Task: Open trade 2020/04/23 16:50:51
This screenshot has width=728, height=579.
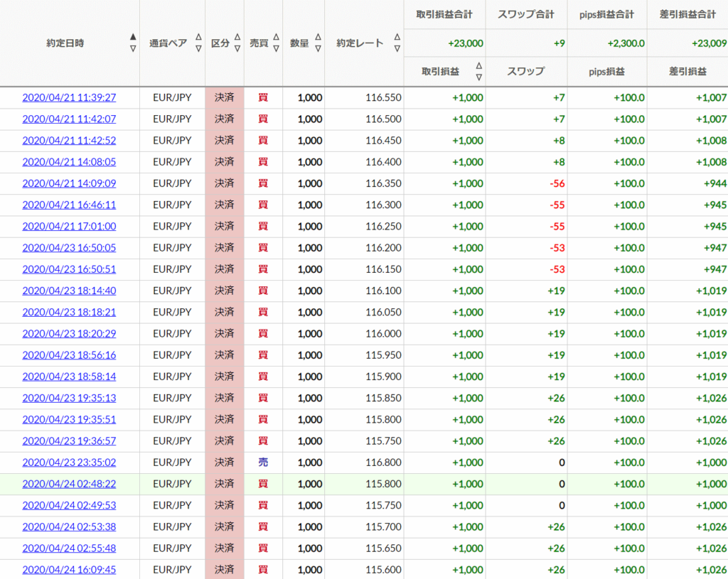Action: 69,269
